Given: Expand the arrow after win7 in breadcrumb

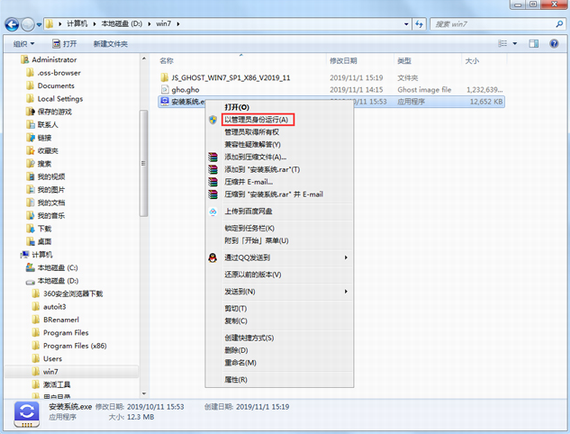Looking at the screenshot, I should [x=178, y=24].
